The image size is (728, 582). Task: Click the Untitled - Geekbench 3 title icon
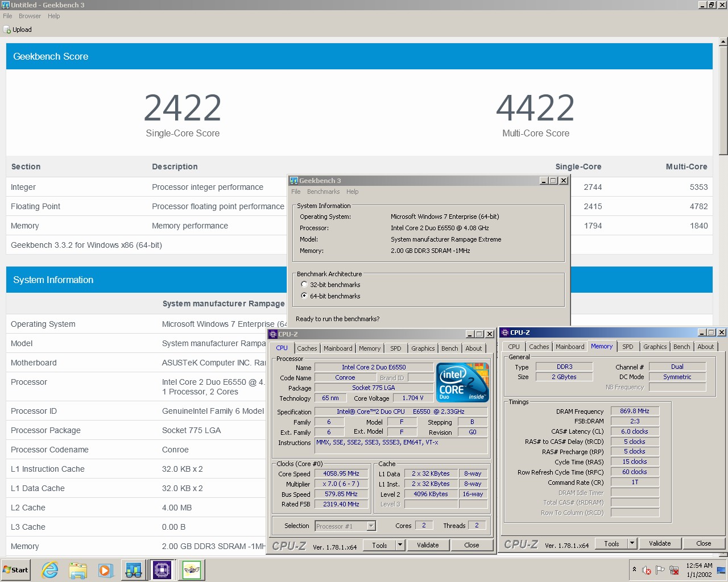click(5, 5)
